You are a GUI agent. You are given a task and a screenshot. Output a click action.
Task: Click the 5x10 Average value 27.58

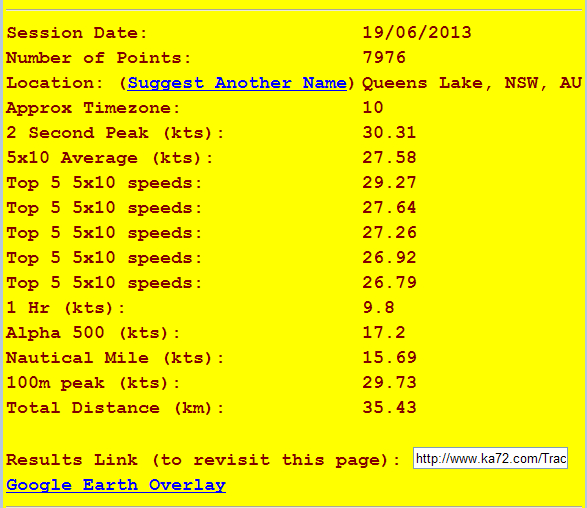pos(389,158)
